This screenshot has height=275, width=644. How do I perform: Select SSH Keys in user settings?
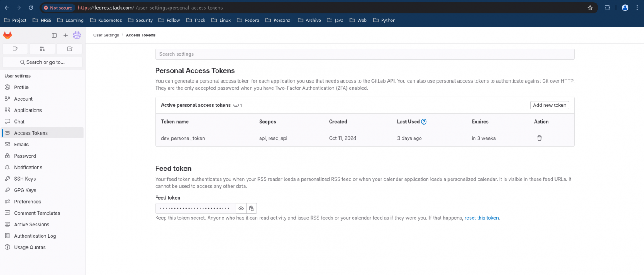click(x=25, y=179)
